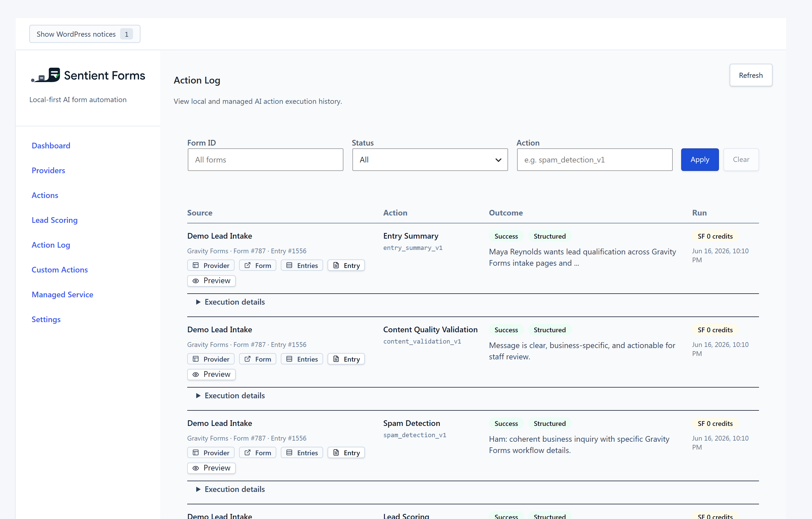Click the Maya Reynolds outcome summary text
The height and width of the screenshot is (519, 812).
[582, 257]
